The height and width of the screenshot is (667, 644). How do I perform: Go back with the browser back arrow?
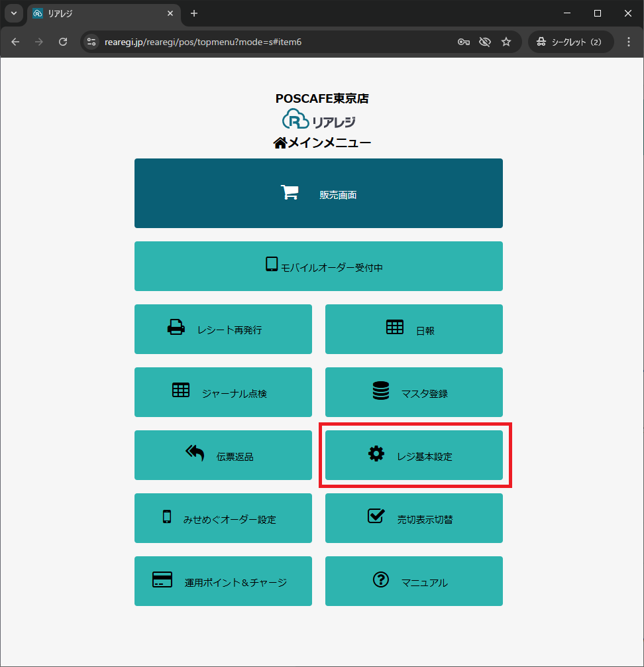pyautogui.click(x=15, y=42)
